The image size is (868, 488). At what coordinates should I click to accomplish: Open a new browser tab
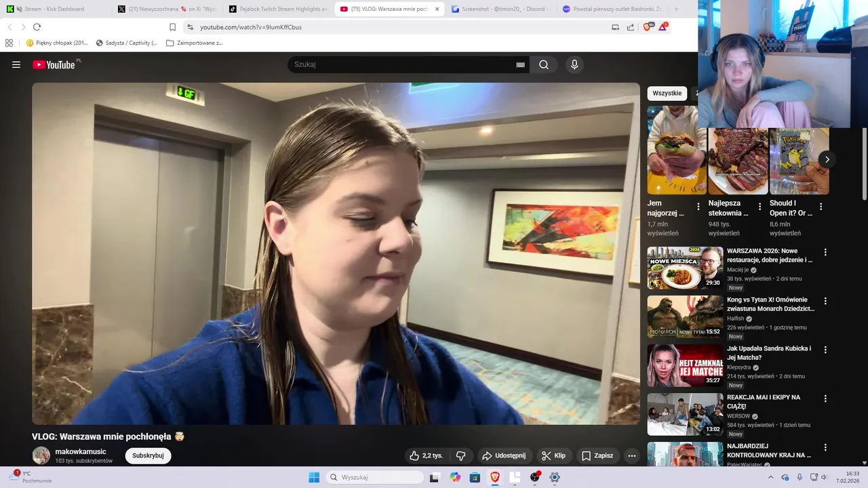(676, 9)
